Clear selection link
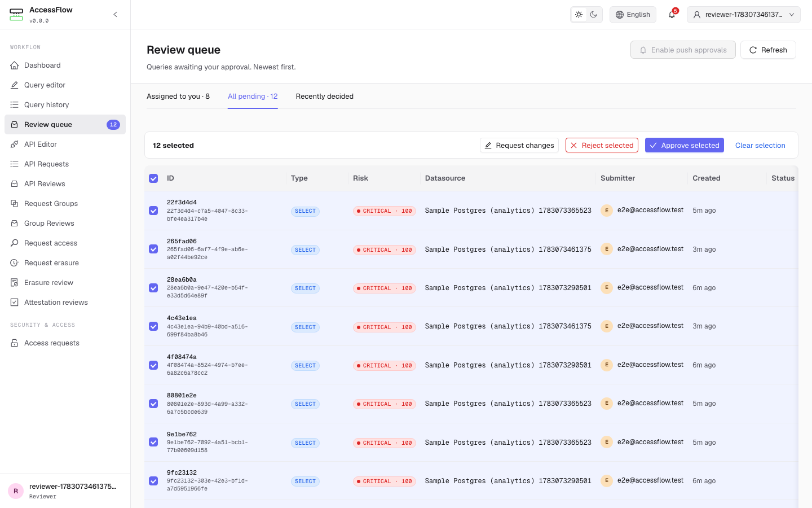 click(x=760, y=145)
